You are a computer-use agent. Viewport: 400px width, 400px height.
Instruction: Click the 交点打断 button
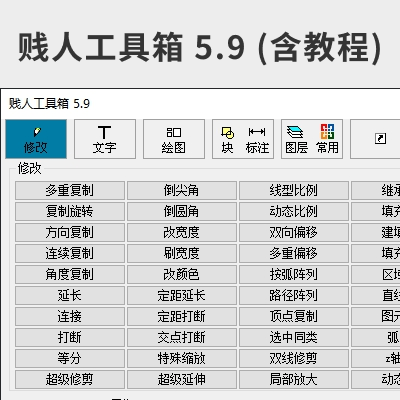pos(182,337)
